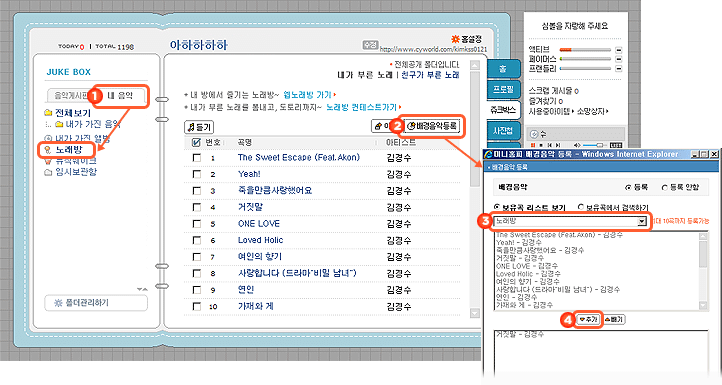
Task: Open the 노래방 folder in the sidebar
Action: (68, 150)
